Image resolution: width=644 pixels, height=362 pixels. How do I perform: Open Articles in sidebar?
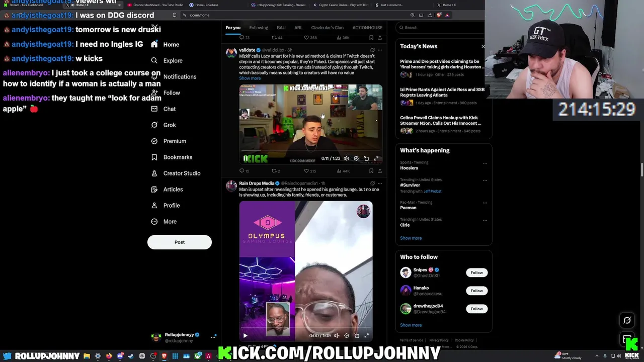click(x=167, y=189)
